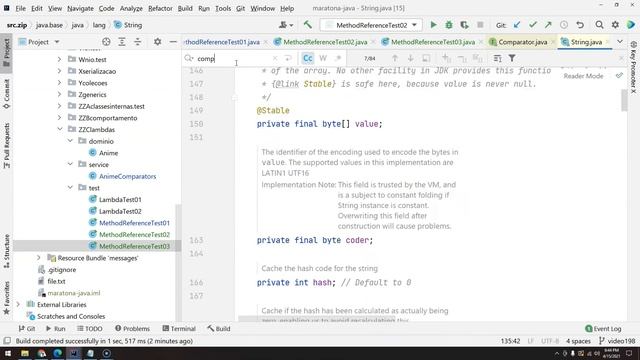
Task: Open the stopped-state Stop button
Action: [x=480, y=25]
